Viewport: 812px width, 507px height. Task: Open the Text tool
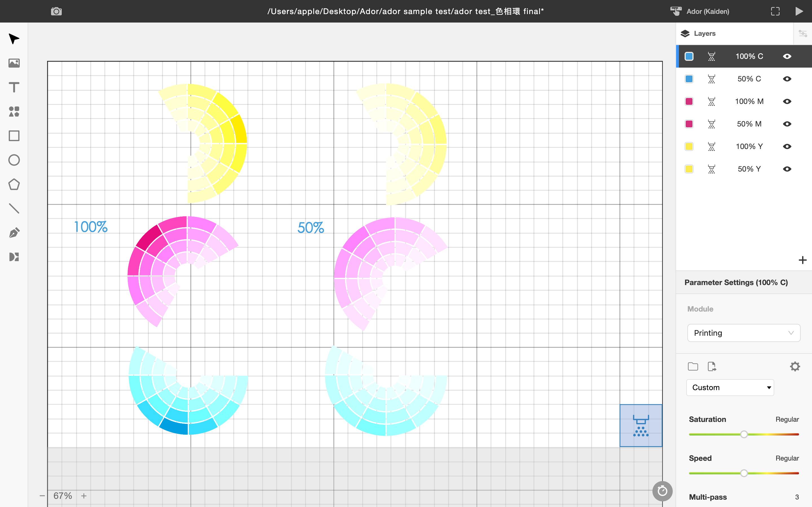pyautogui.click(x=14, y=87)
